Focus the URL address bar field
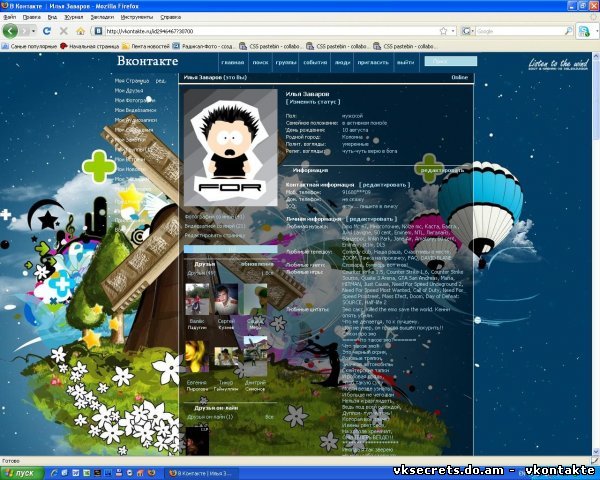600x480 pixels. [272, 31]
